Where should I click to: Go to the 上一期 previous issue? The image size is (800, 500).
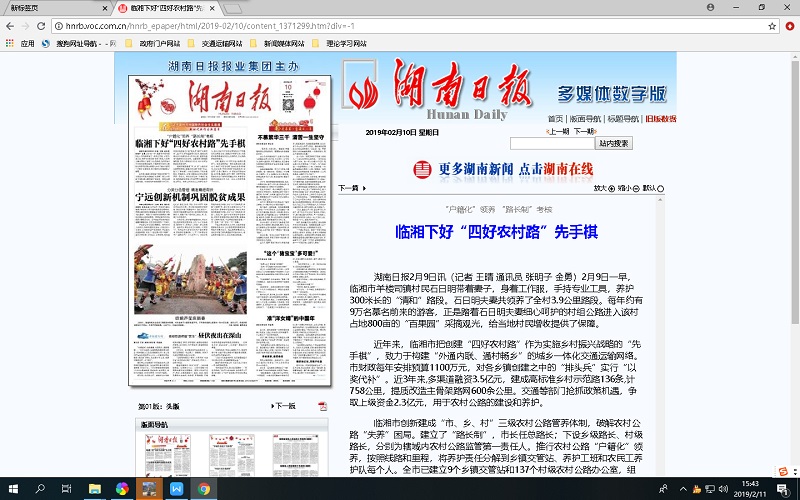pyautogui.click(x=559, y=132)
